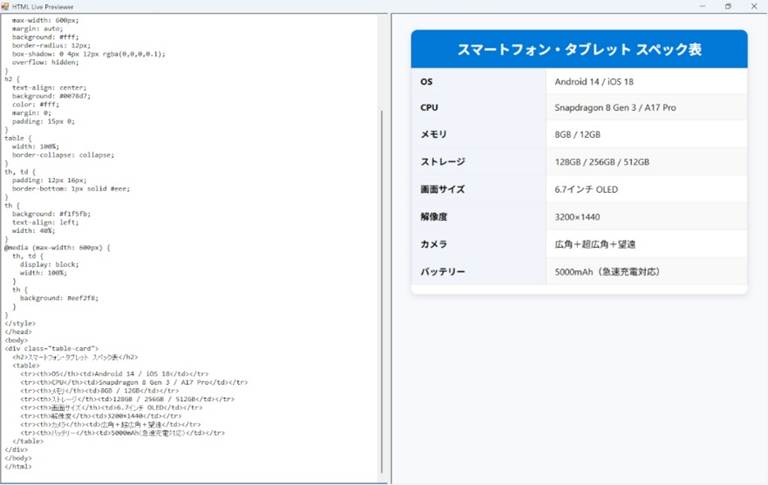Screen dimensions: 768x485
Task: Select the CPU header cell in preview
Action: pos(478,107)
